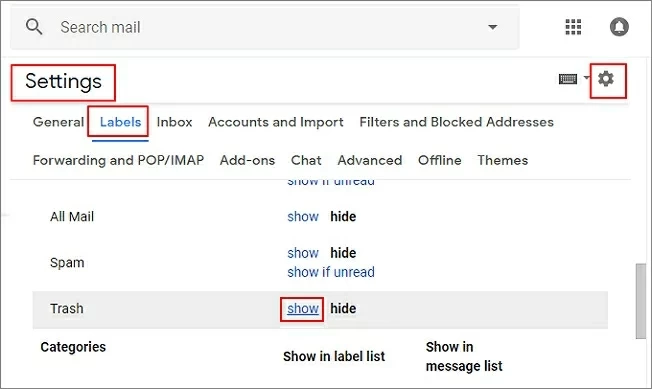Open the Offline tab
The image size is (652, 389).
[440, 160]
